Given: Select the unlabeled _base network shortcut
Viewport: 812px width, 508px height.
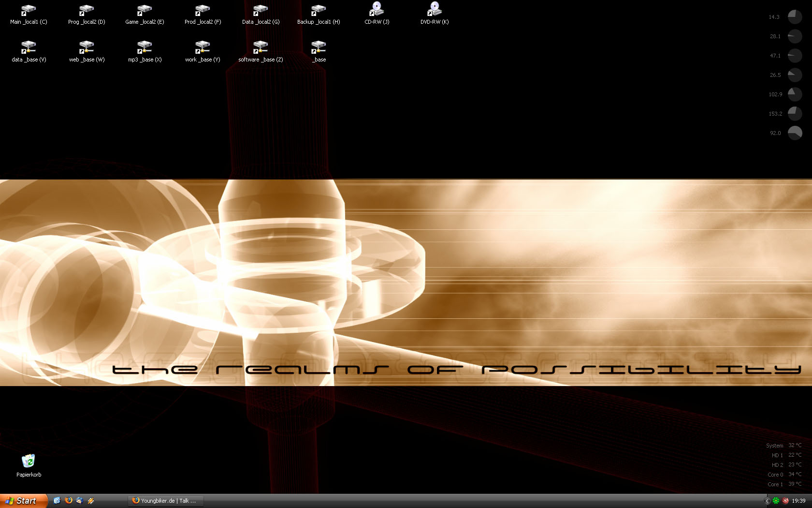Looking at the screenshot, I should 319,52.
